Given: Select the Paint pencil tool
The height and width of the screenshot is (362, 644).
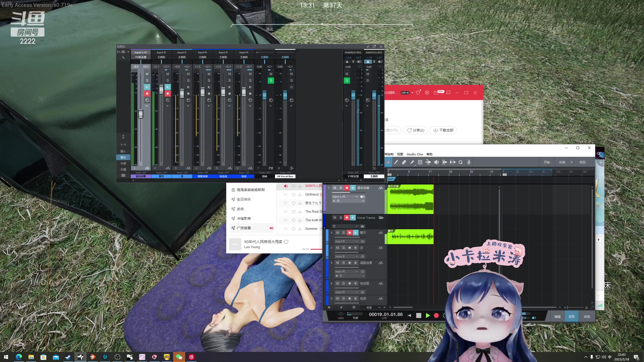Looking at the screenshot, I should tap(412, 162).
